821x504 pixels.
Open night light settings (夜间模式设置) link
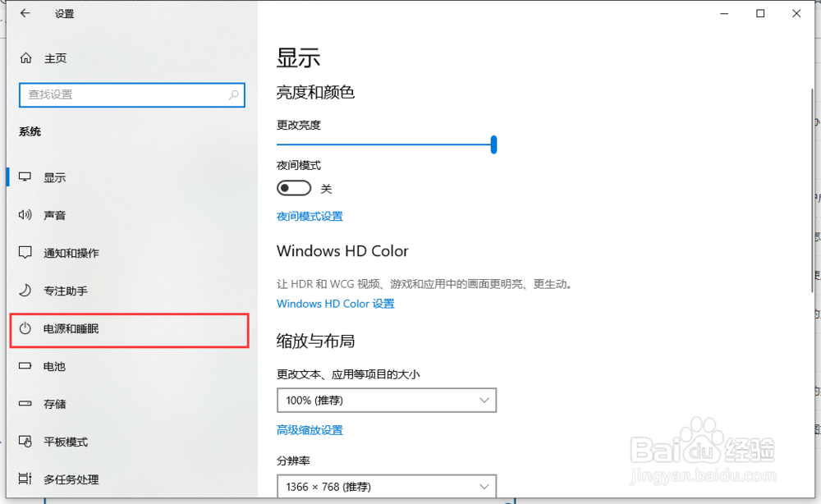pyautogui.click(x=310, y=217)
